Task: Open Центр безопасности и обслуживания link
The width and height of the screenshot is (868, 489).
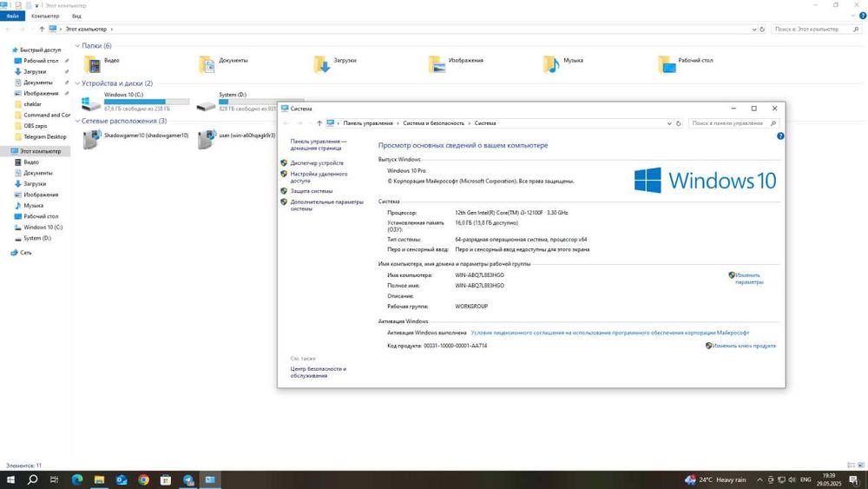Action: click(x=319, y=372)
